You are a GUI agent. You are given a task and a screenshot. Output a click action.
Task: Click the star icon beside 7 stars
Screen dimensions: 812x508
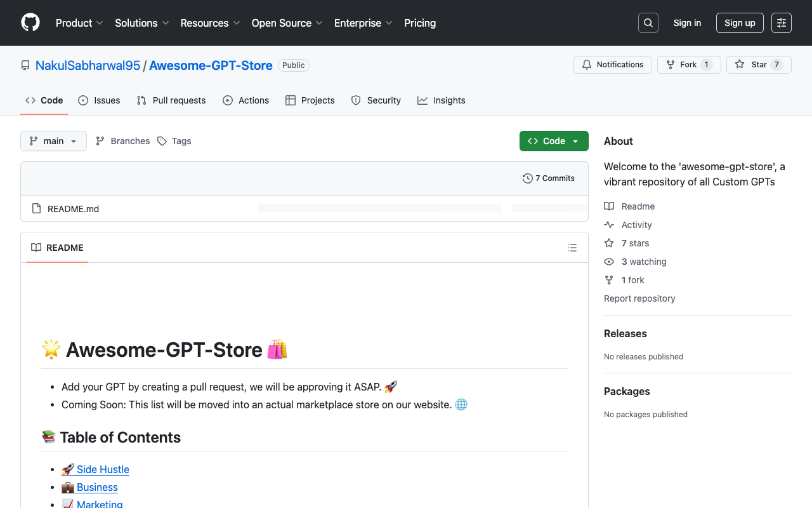pos(609,243)
